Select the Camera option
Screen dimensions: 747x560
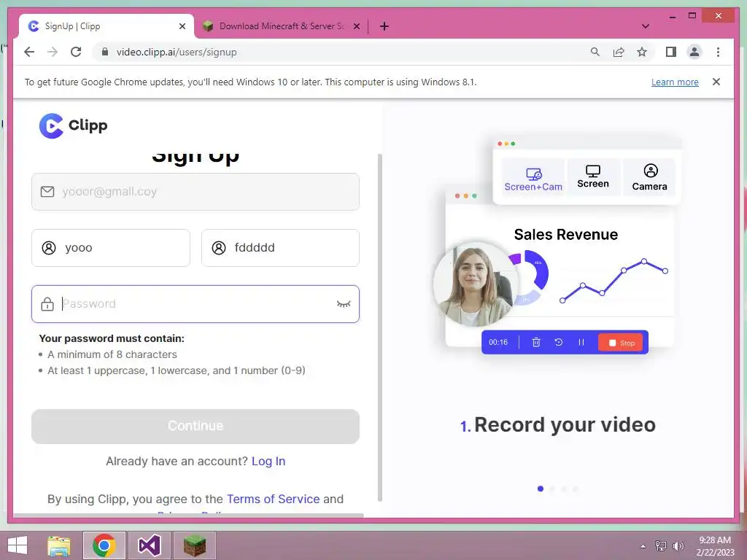pyautogui.click(x=649, y=177)
